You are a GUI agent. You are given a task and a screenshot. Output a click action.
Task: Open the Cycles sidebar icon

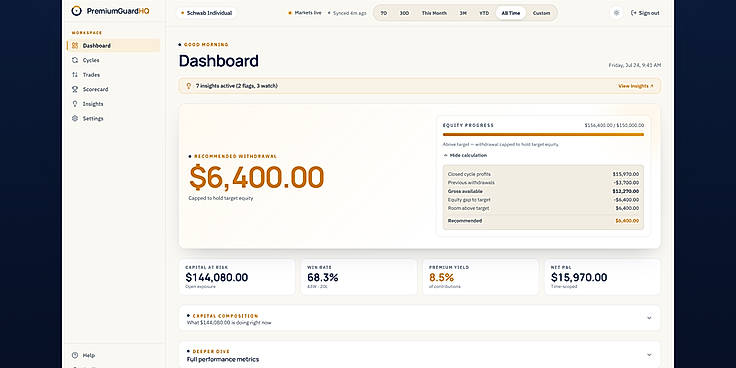pos(75,60)
